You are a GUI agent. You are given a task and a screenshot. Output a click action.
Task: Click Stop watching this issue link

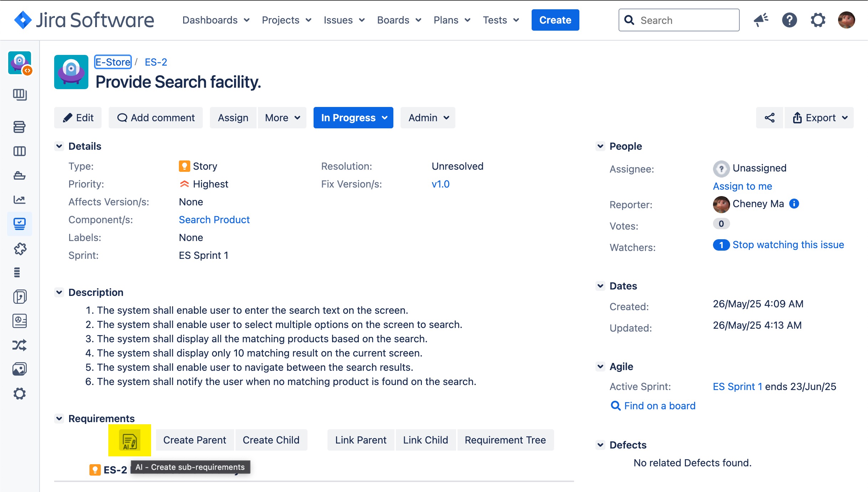[788, 245]
